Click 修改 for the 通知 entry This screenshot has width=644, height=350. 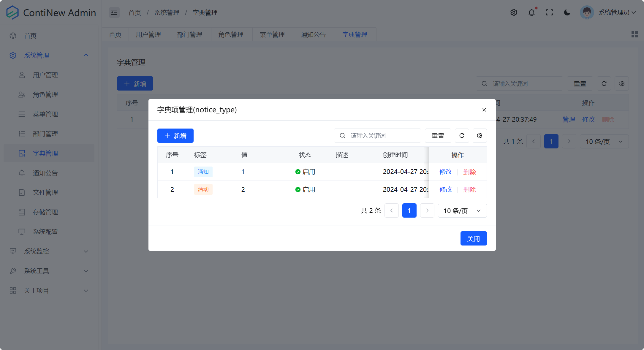[445, 172]
